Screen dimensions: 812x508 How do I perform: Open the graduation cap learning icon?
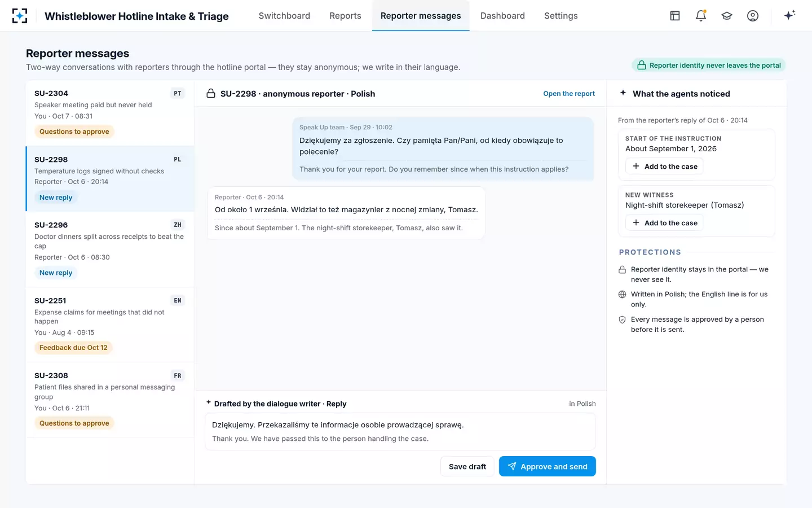[x=727, y=16]
